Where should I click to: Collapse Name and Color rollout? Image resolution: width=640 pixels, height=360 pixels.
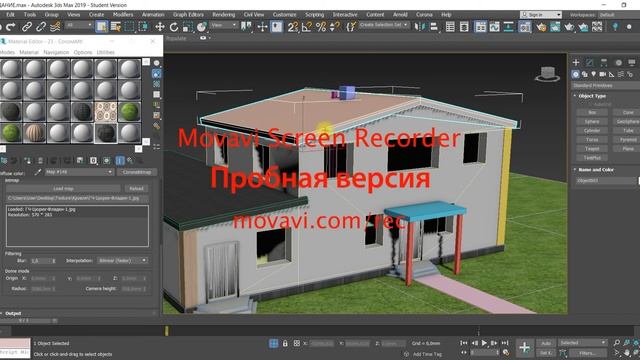coord(596,169)
